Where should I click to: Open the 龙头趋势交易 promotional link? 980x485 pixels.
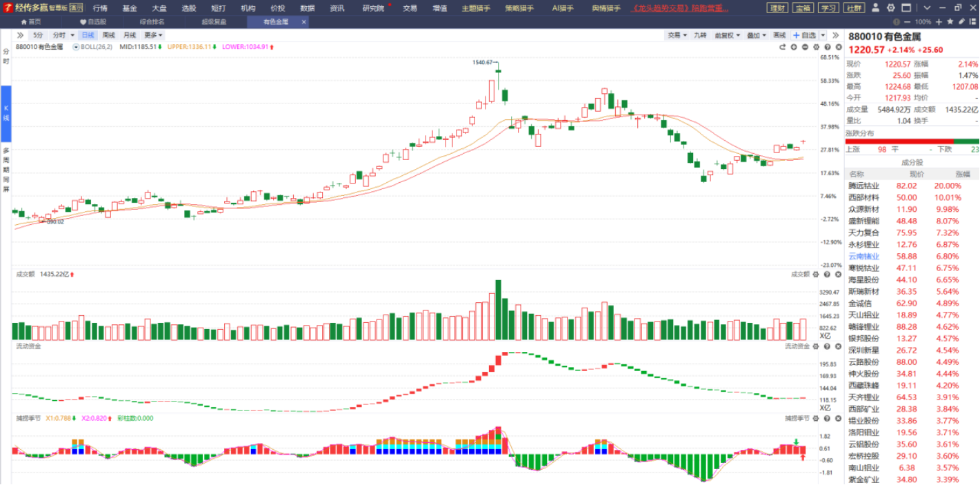[681, 8]
